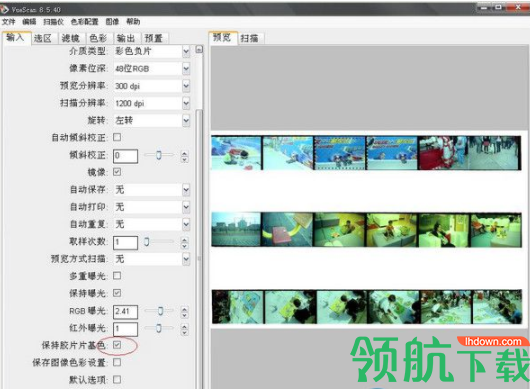Image resolution: width=530 pixels, height=389 pixels.
Task: Switch to the 色彩 tab
Action: [x=98, y=38]
